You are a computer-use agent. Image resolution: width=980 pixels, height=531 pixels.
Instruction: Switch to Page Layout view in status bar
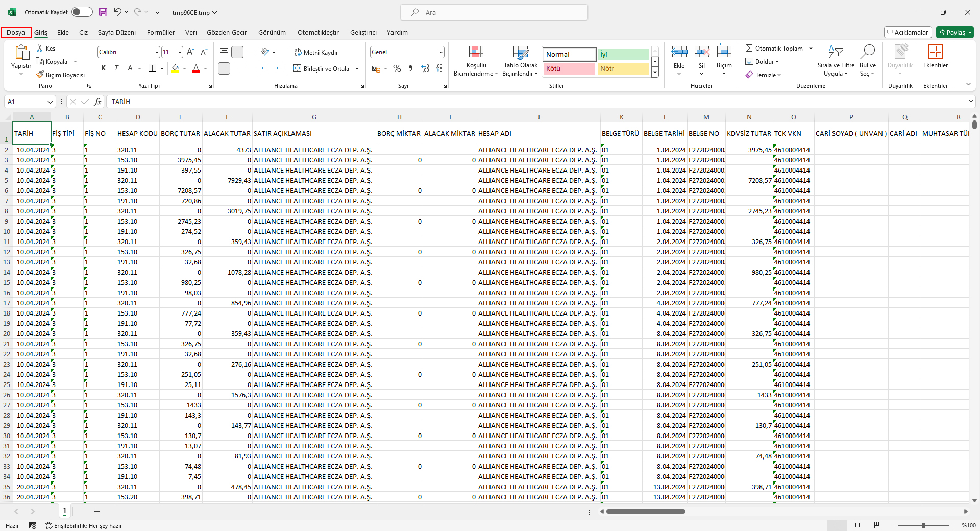[857, 525]
